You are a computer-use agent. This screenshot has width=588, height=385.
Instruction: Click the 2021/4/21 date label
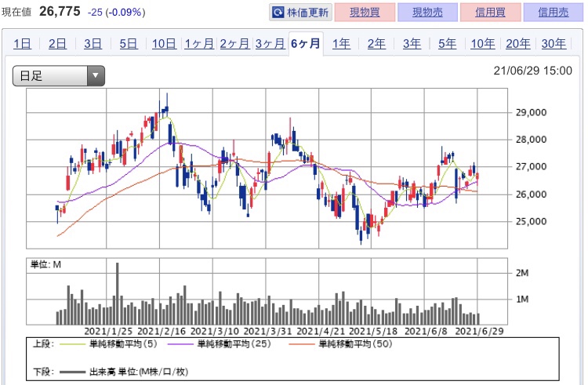click(x=320, y=332)
